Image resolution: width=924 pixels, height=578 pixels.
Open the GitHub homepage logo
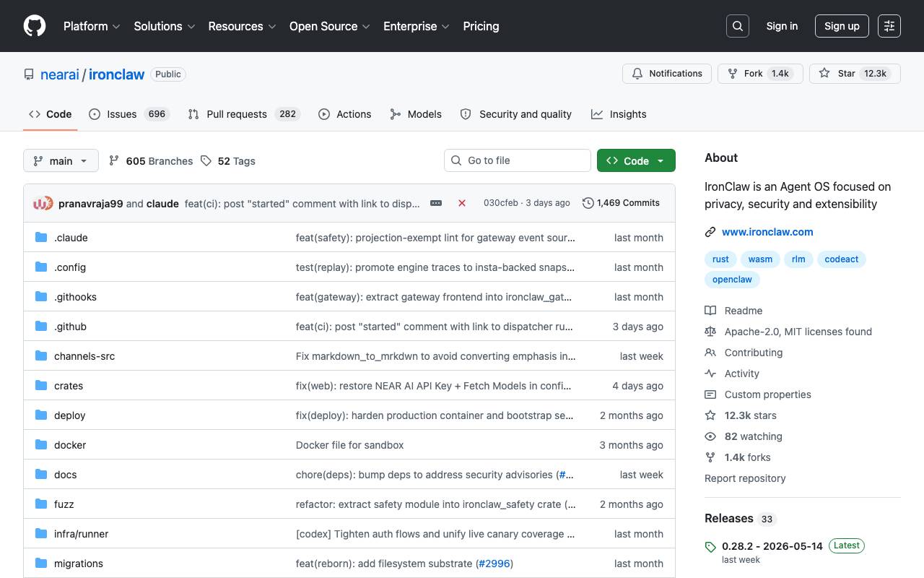coord(35,26)
